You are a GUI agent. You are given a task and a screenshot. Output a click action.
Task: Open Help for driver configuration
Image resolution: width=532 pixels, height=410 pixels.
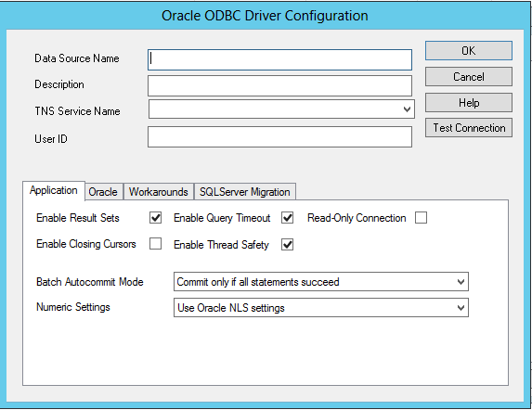(x=469, y=102)
